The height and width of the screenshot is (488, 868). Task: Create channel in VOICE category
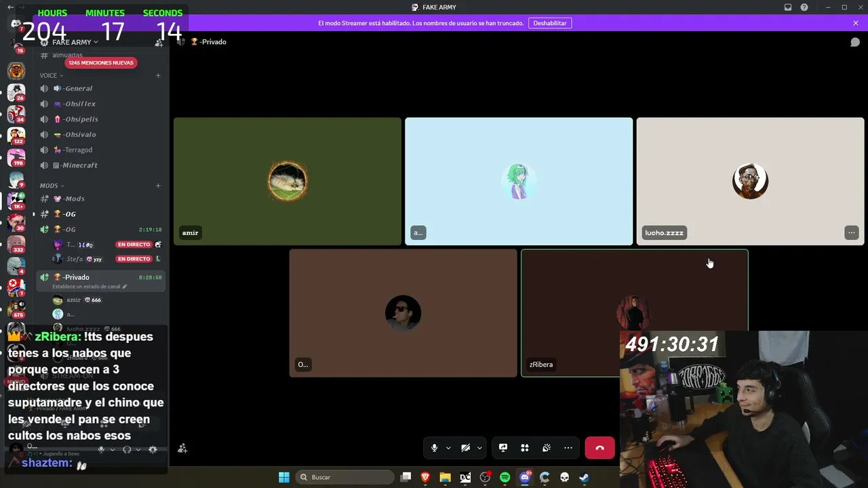click(x=158, y=75)
